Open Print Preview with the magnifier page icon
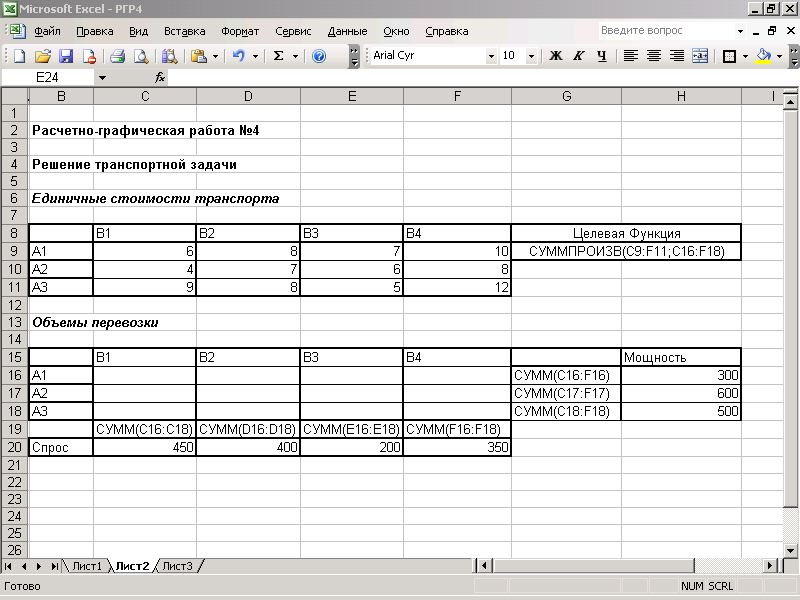This screenshot has height=600, width=800. (141, 56)
